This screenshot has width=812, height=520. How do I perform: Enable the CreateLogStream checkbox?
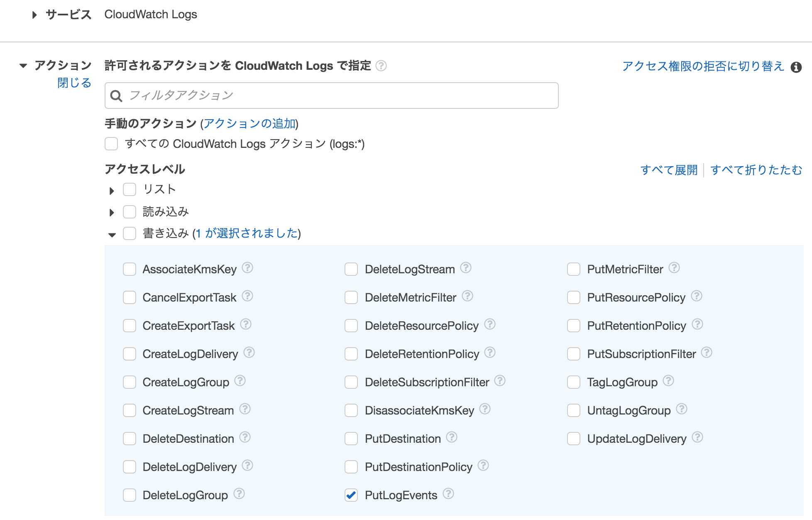click(x=130, y=410)
